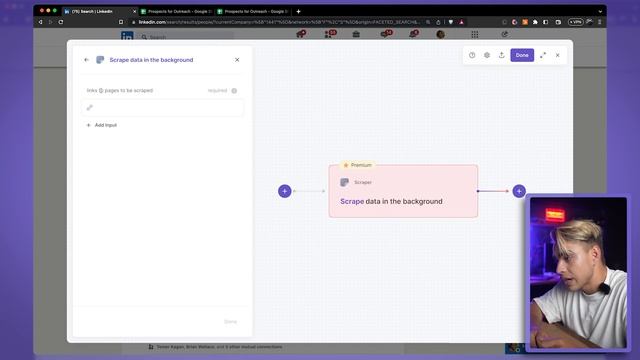Open the info tooltip beside required
Viewport: 640px width, 360px height.
pyautogui.click(x=234, y=91)
